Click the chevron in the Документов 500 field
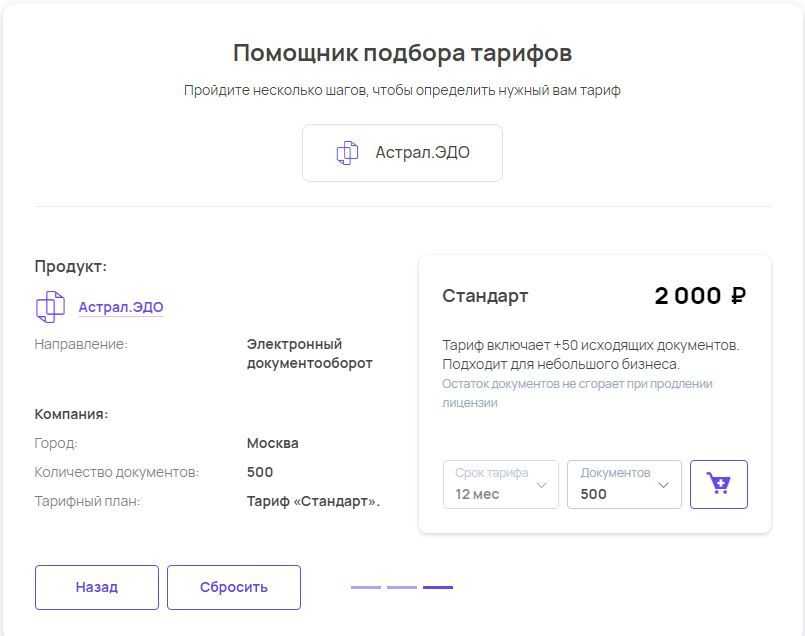This screenshot has width=805, height=636. tap(663, 486)
